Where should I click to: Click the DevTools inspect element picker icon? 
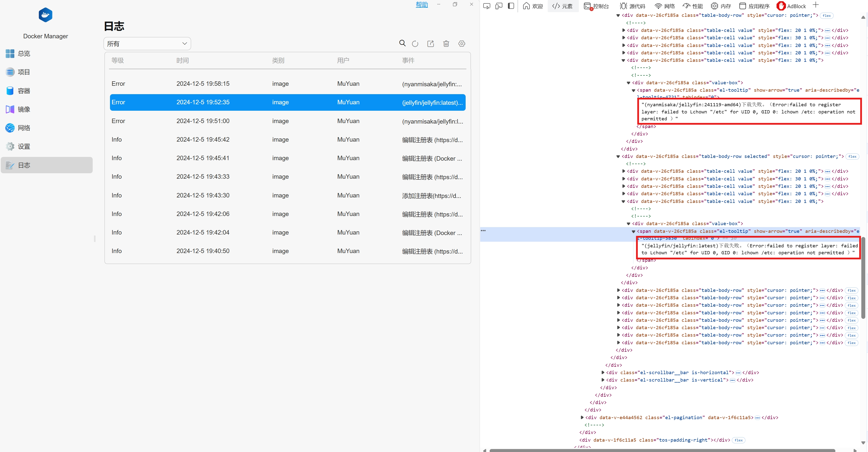tap(487, 6)
